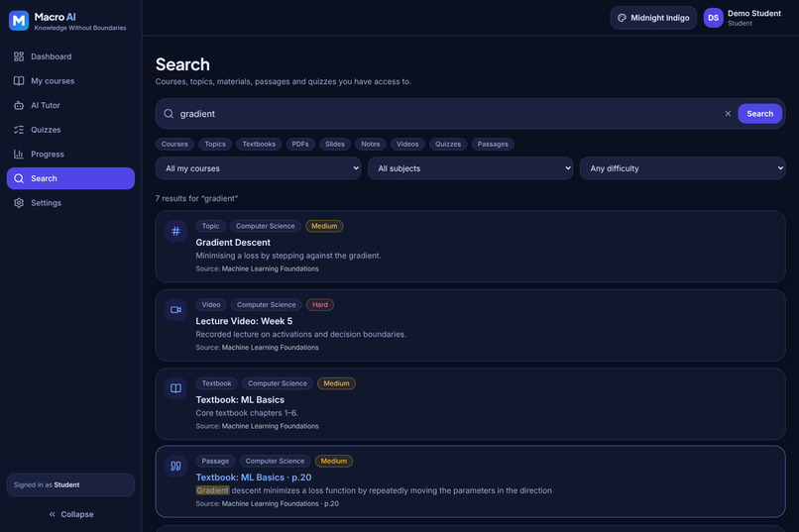This screenshot has width=799, height=532.
Task: Click the Medium badge on Gradient Descent
Action: point(324,226)
